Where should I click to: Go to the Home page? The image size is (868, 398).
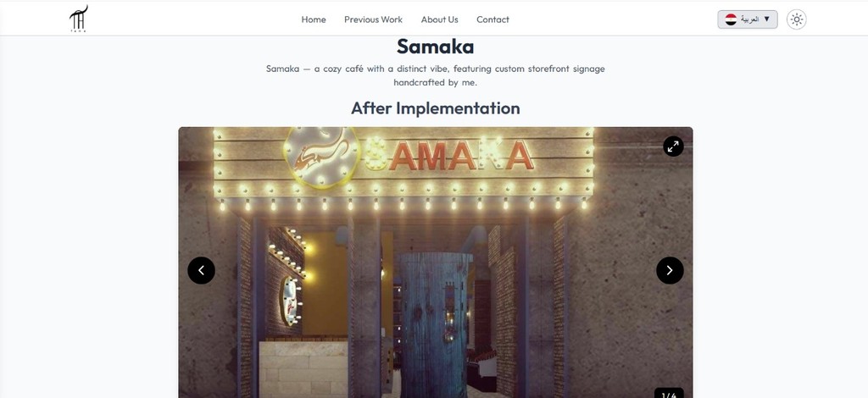tap(314, 19)
